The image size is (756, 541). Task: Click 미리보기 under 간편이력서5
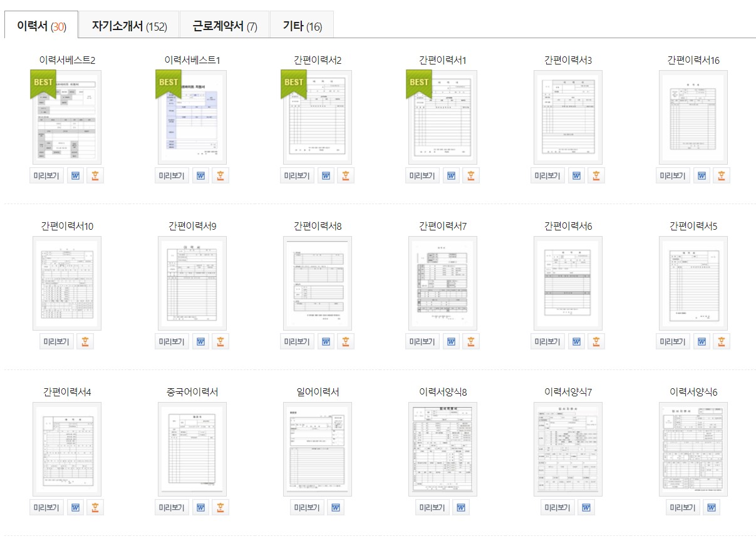coord(673,341)
